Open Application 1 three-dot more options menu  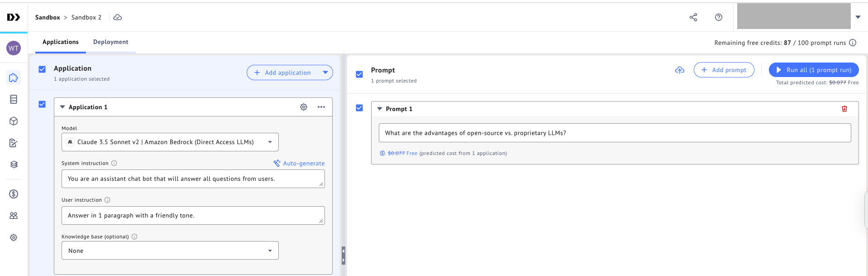pyautogui.click(x=321, y=107)
